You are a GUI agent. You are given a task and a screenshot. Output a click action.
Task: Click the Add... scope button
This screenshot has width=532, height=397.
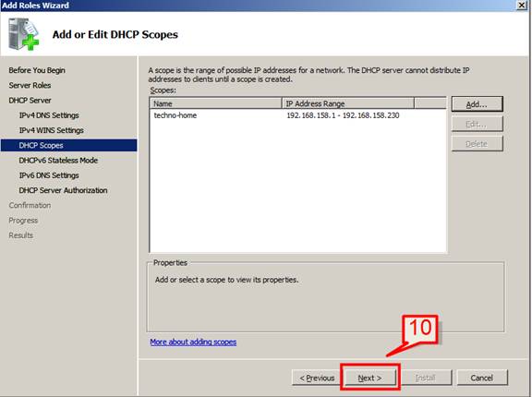(x=477, y=104)
